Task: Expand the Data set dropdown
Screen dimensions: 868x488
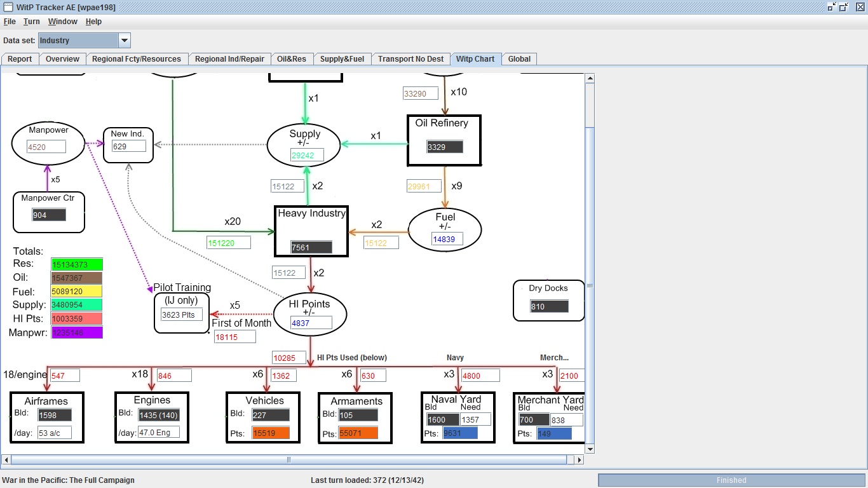Action: coord(125,41)
